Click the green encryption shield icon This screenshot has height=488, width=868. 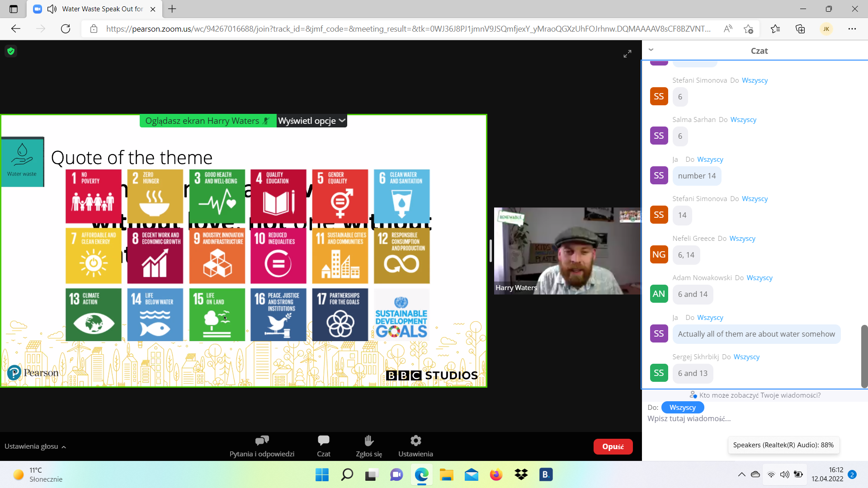click(x=11, y=51)
